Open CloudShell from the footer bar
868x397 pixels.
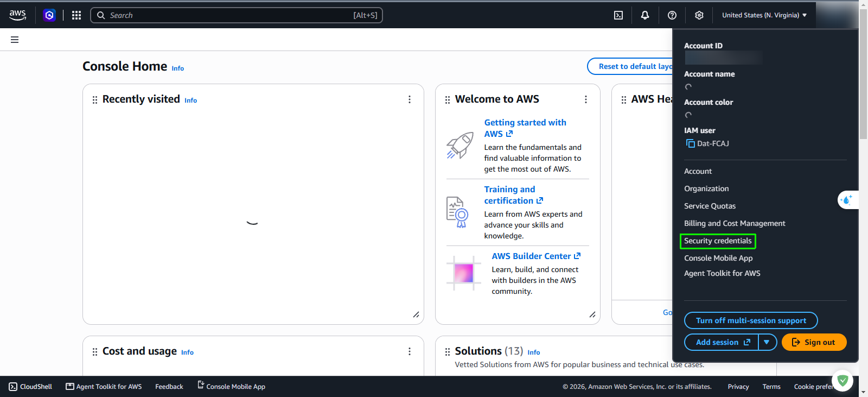30,387
